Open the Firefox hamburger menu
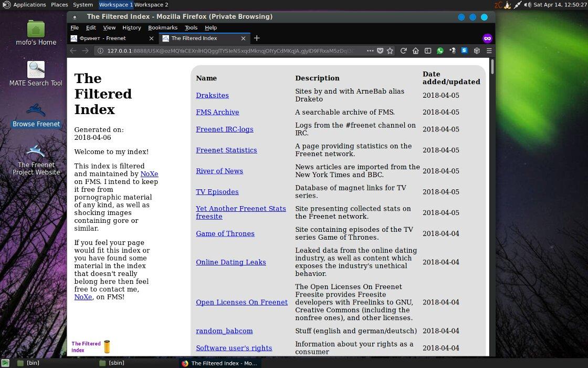Screen dimensions: 588x368 pyautogui.click(x=489, y=51)
